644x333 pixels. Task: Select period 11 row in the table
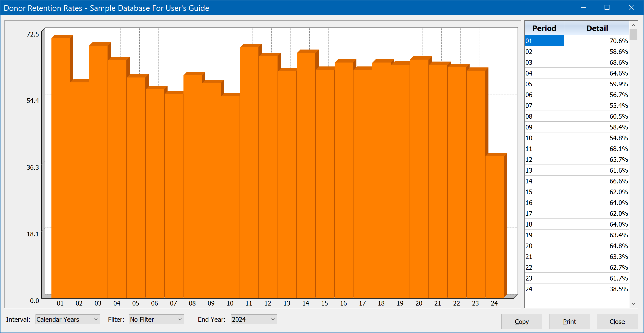[577, 149]
